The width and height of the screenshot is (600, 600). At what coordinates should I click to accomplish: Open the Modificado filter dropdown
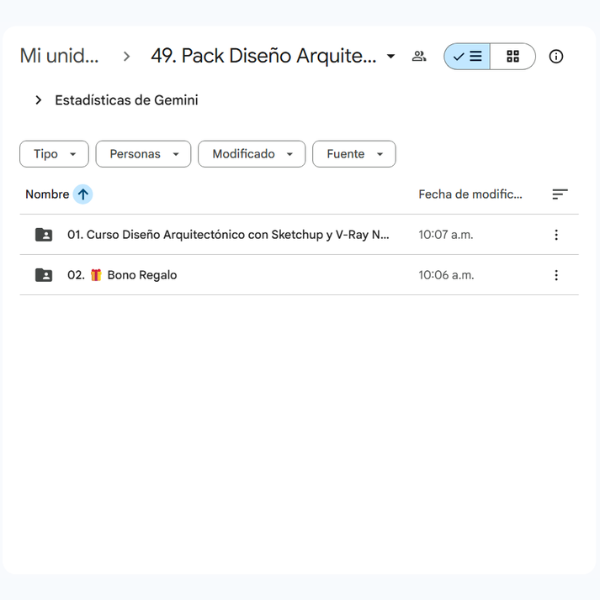(x=251, y=154)
